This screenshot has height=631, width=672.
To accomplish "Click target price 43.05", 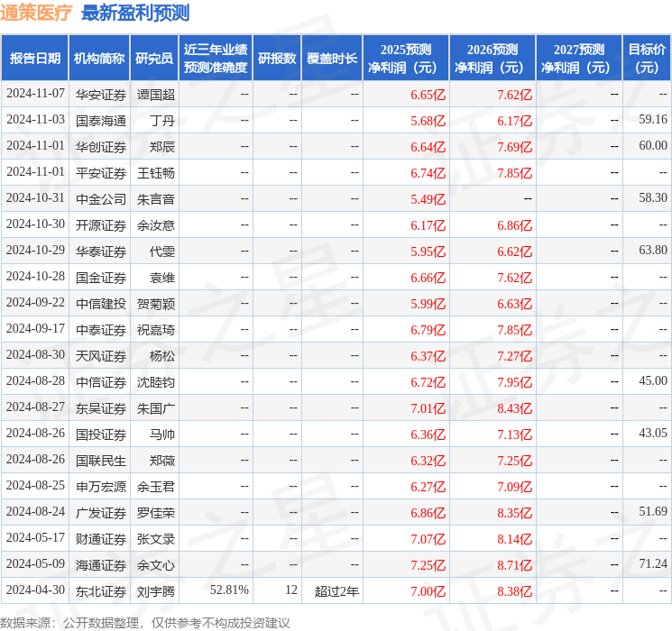I will (653, 433).
